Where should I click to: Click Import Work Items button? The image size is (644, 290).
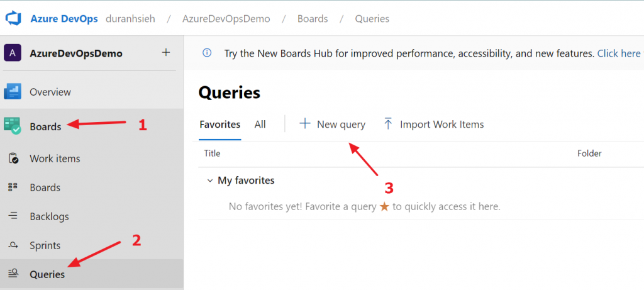pos(434,125)
